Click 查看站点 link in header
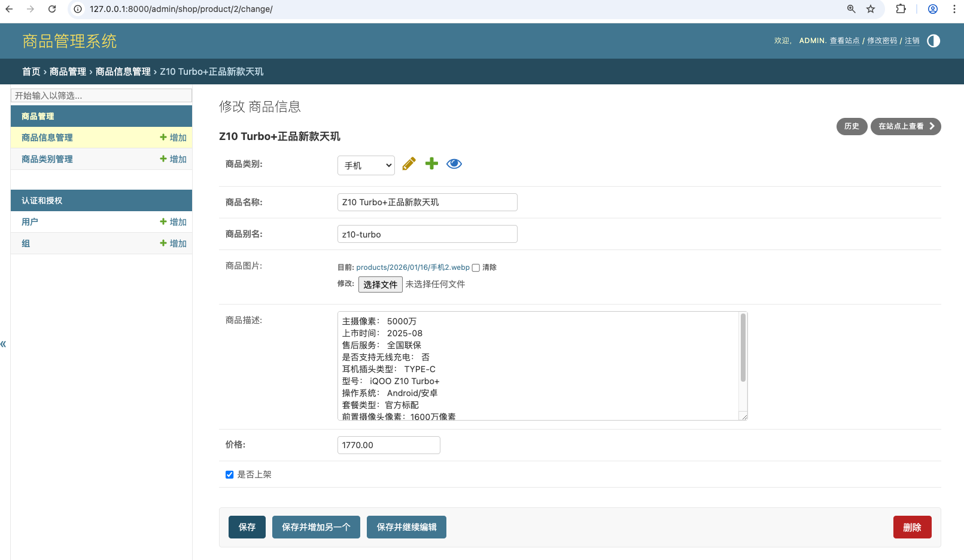This screenshot has height=560, width=964. 844,41
